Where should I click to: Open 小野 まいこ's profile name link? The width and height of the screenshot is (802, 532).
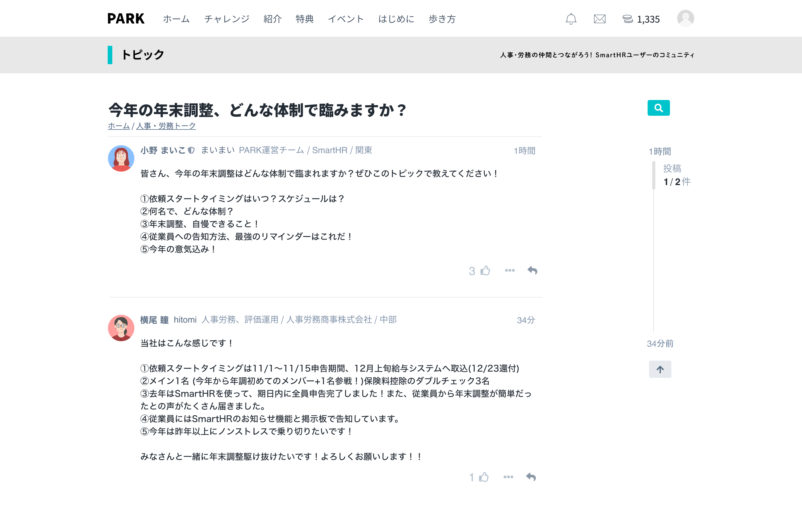163,150
